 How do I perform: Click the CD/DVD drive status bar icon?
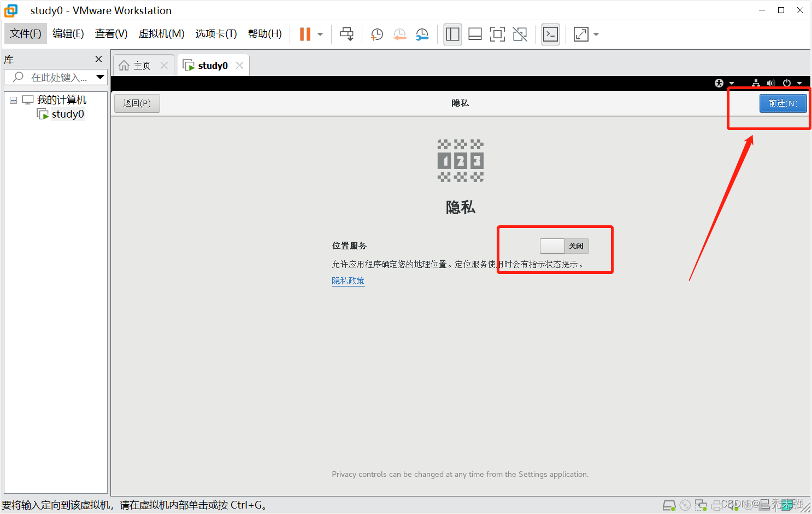(x=686, y=505)
